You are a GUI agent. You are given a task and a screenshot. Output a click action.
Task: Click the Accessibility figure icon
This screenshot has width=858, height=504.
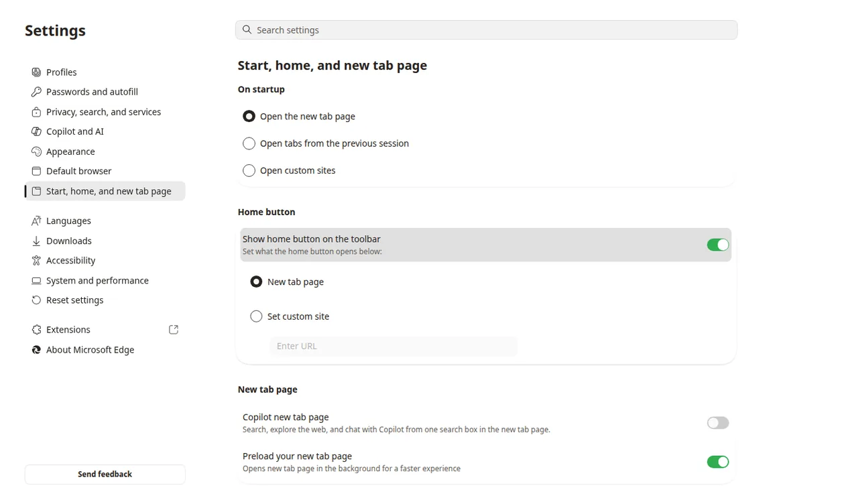[x=36, y=260]
